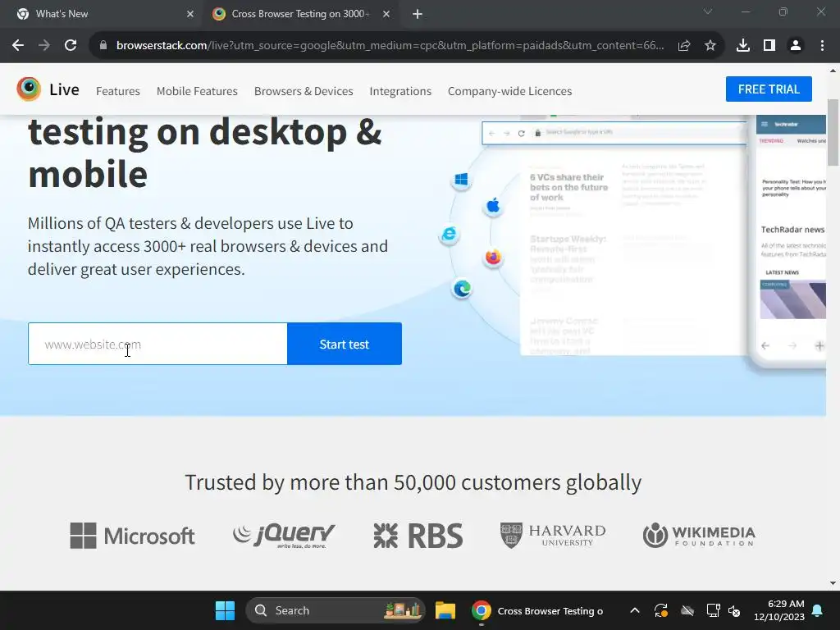Open File Explorer from taskbar

tap(445, 610)
